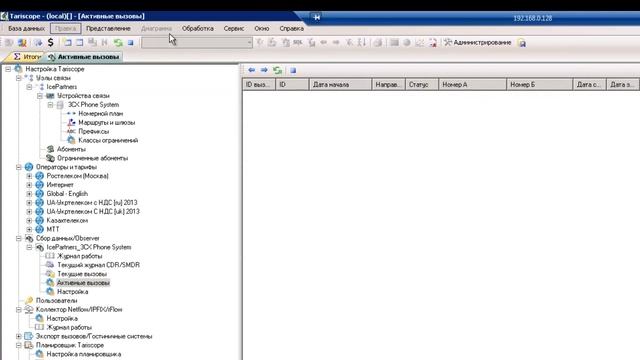Select Текущие вызовы in the tree

[82, 274]
